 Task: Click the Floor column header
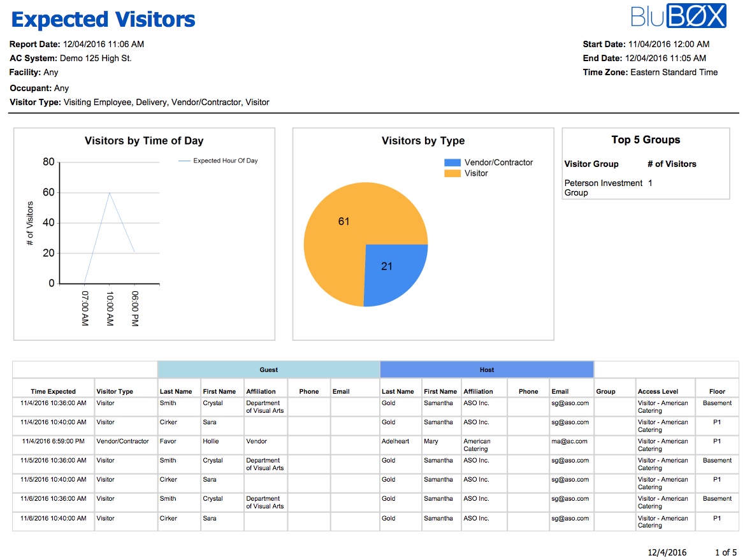coord(717,391)
